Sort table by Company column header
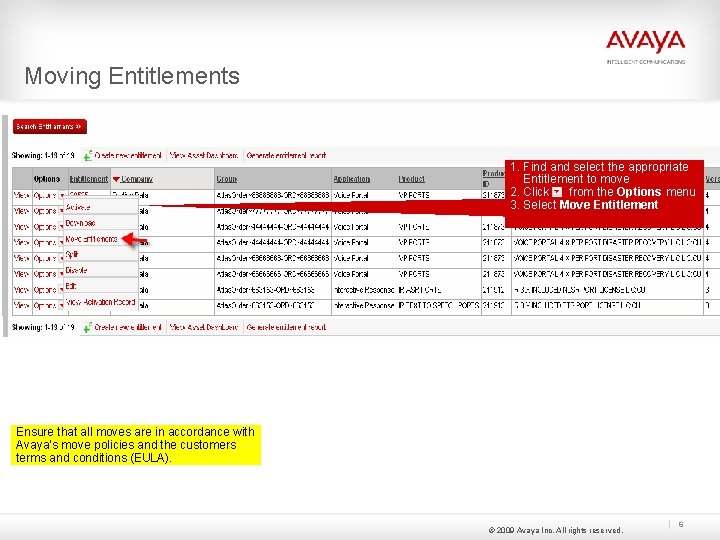This screenshot has height=540, width=720. pyautogui.click(x=137, y=179)
